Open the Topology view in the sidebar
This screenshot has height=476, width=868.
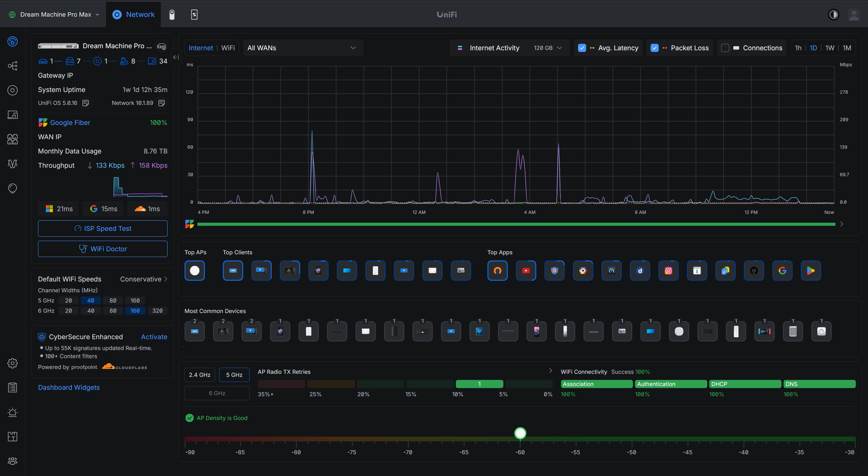click(12, 66)
